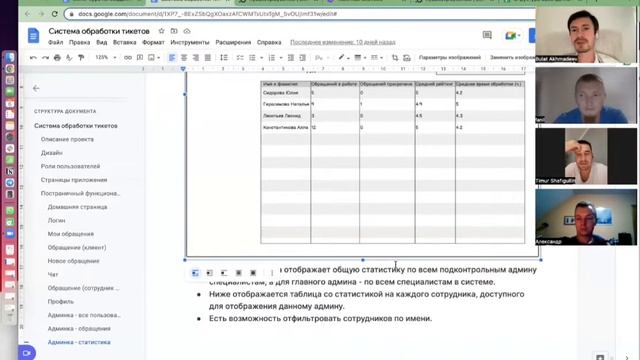Jump to Описание проекта in outline
This screenshot has width=640, height=360.
(x=67, y=139)
